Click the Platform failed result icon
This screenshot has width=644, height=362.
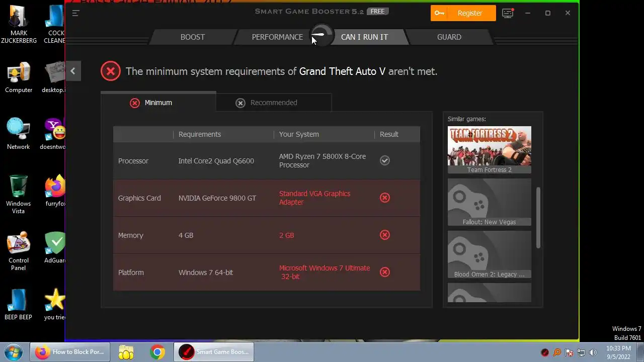click(x=385, y=272)
